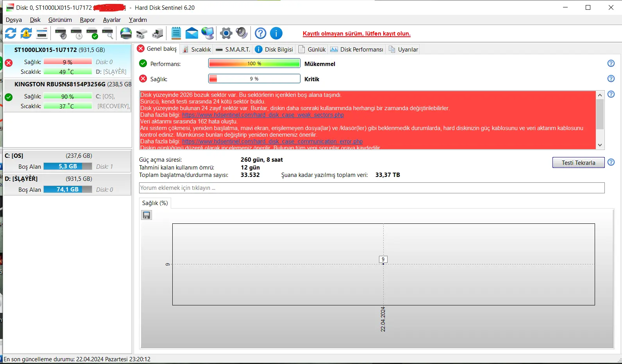Click the dark gray drive toolbar icon
Image resolution: width=622 pixels, height=364 pixels.
tap(157, 34)
